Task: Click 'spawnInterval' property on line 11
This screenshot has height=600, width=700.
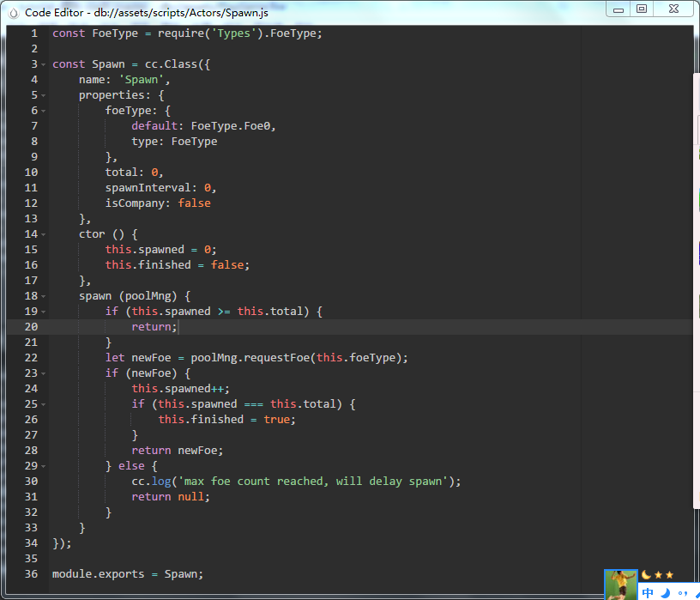Action: point(148,188)
